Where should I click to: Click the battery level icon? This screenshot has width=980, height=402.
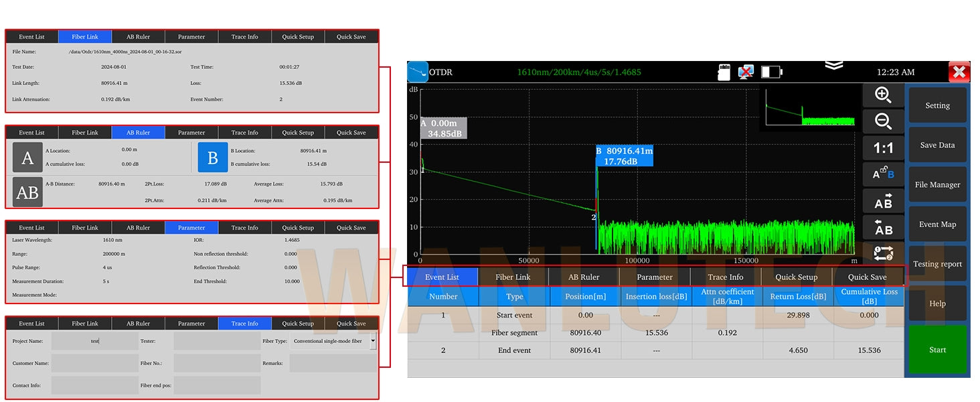(772, 72)
